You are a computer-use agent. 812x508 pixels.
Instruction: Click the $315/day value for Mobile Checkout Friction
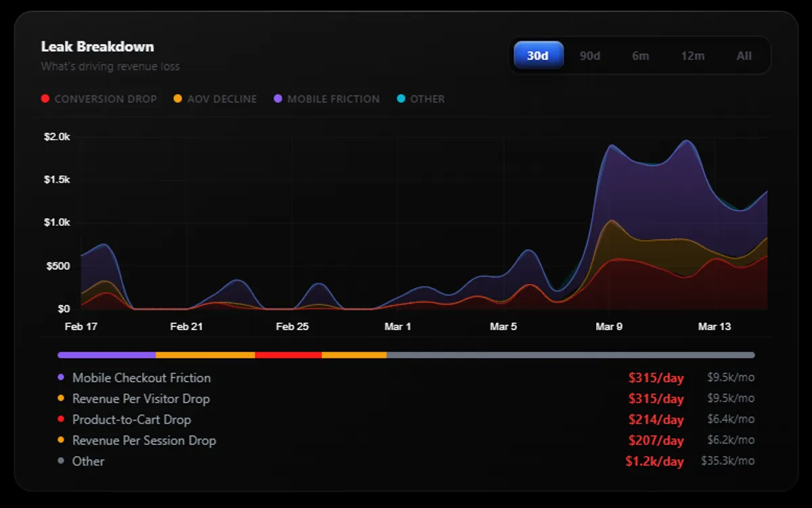(656, 377)
